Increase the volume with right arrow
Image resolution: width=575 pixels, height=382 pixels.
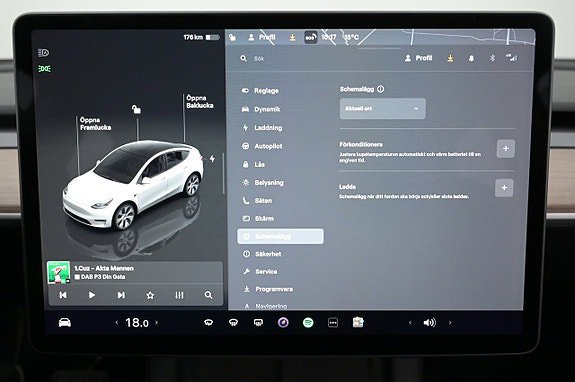(450, 323)
